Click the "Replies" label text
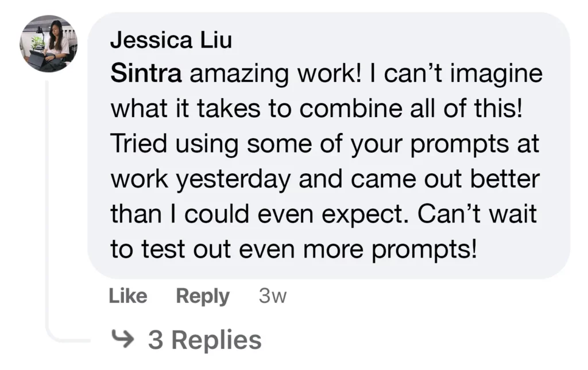The width and height of the screenshot is (588, 370). 216,340
